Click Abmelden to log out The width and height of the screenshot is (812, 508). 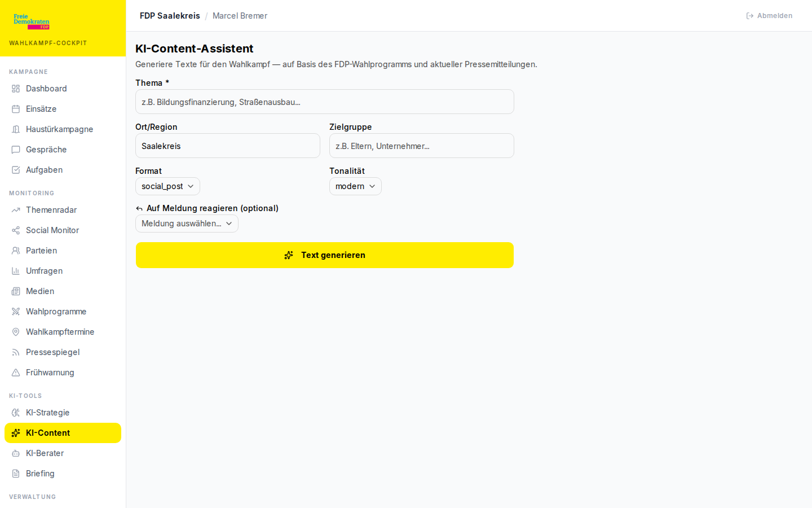[x=769, y=16]
